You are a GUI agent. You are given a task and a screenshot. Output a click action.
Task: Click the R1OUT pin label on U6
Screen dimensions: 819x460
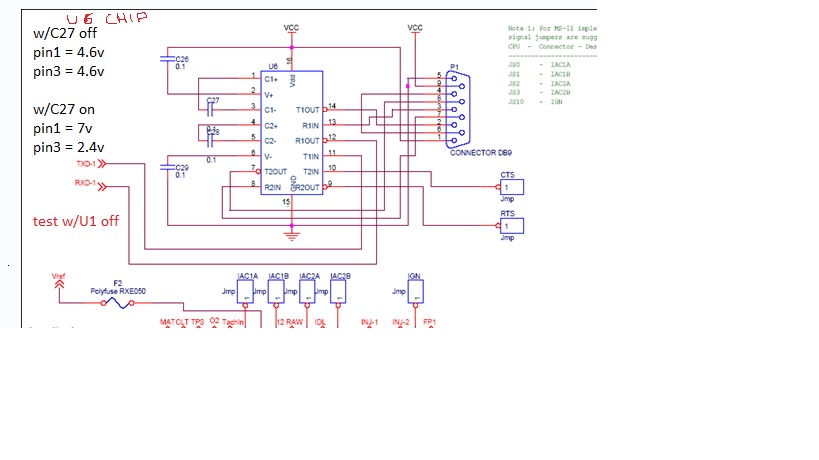(308, 141)
